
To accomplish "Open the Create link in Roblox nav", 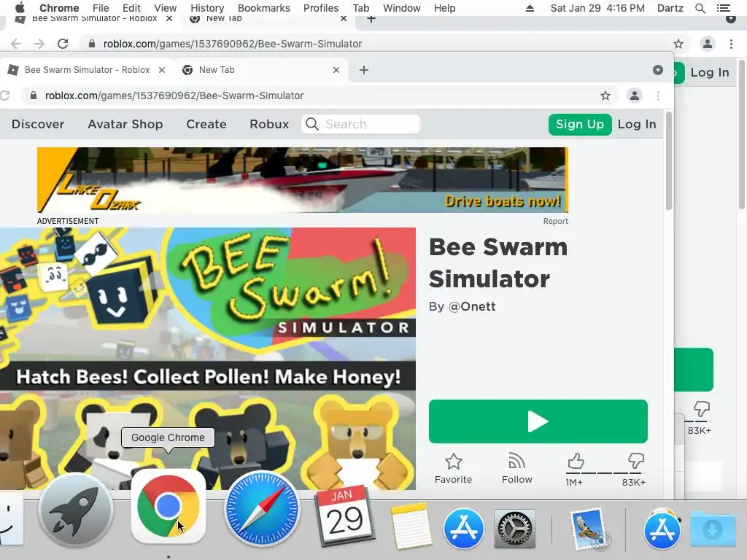I will click(x=206, y=124).
